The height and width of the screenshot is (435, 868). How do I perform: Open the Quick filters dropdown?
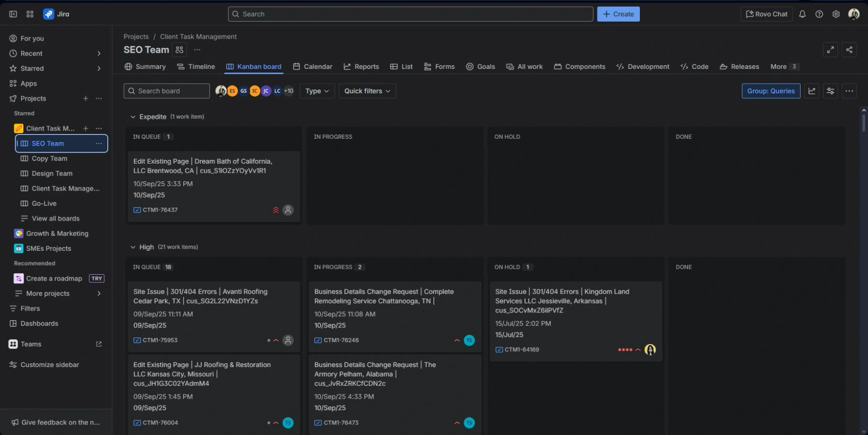click(367, 91)
